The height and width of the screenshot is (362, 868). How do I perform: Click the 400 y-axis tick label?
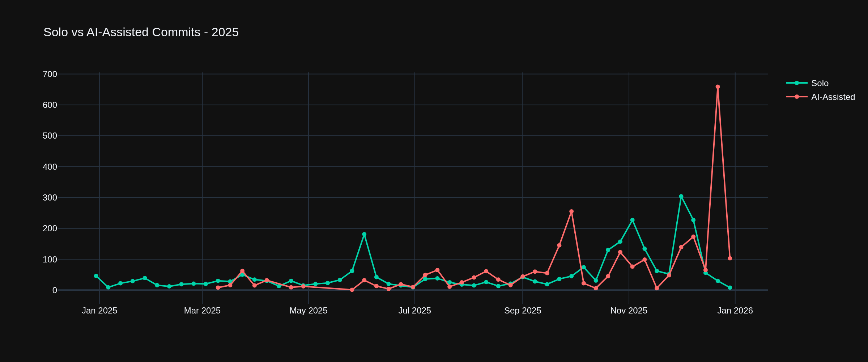coord(50,167)
